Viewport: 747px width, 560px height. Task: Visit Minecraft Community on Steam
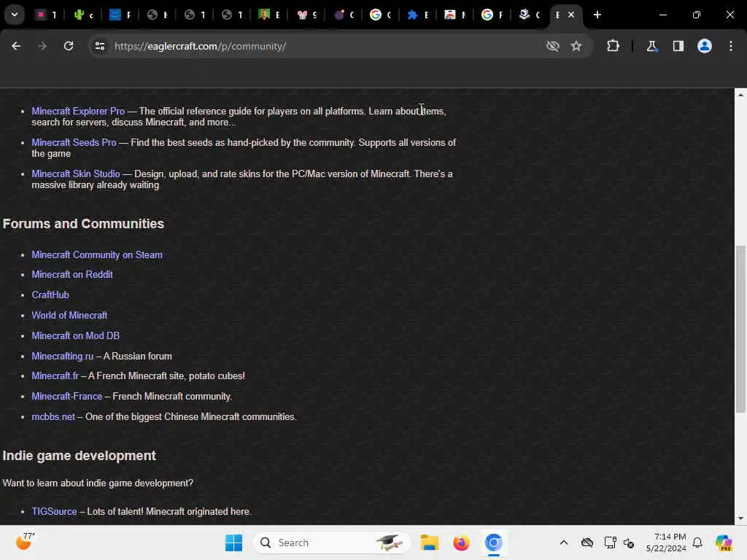pos(97,254)
